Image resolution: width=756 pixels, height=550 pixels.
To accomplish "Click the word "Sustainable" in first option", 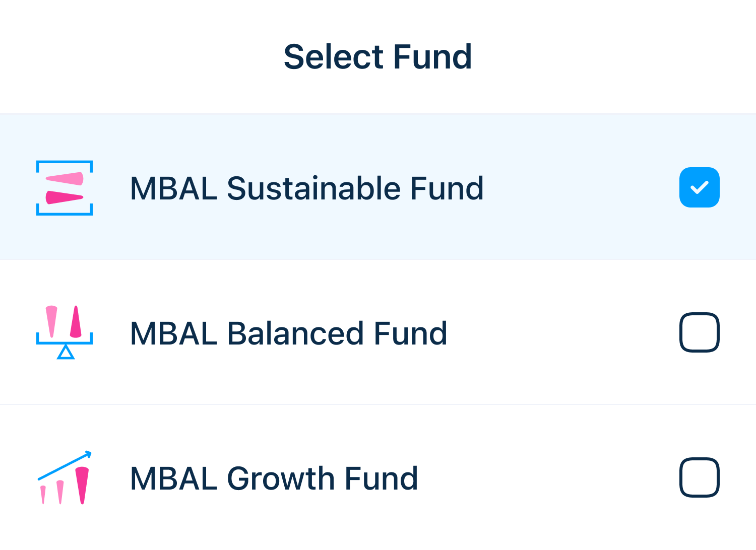I will click(x=313, y=188).
